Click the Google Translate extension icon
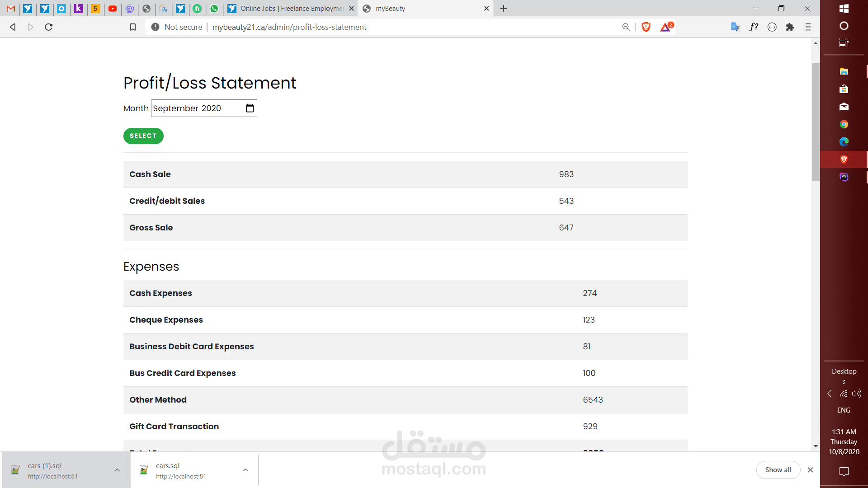This screenshot has width=868, height=488. point(735,27)
